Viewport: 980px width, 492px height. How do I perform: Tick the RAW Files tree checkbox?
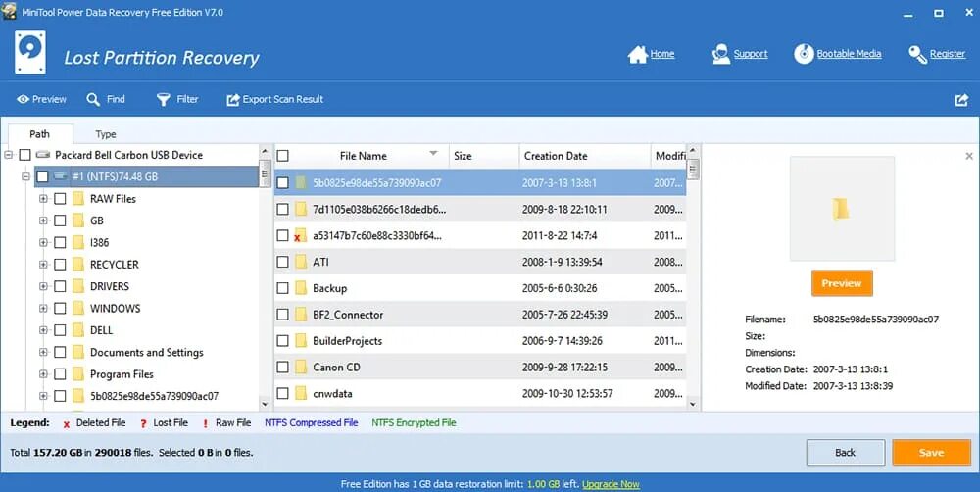pos(60,199)
